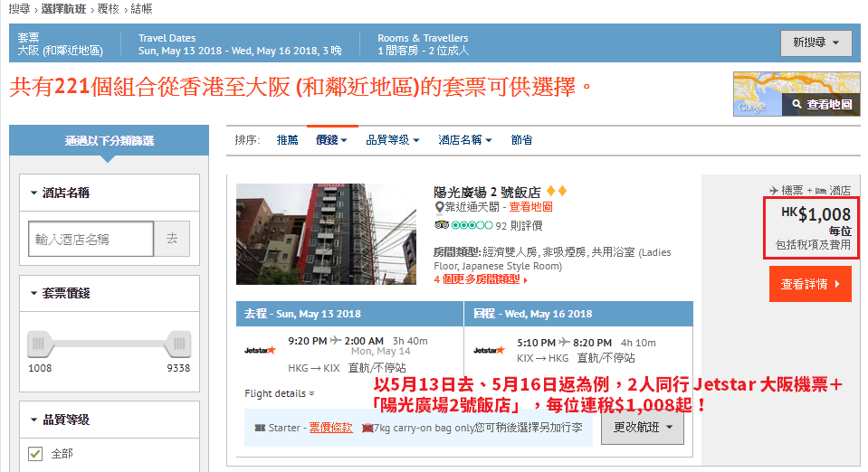Screen dimensions: 868x472
Task: Open the 陽光廣場 2 號飯店 hotel title
Action: [x=487, y=192]
